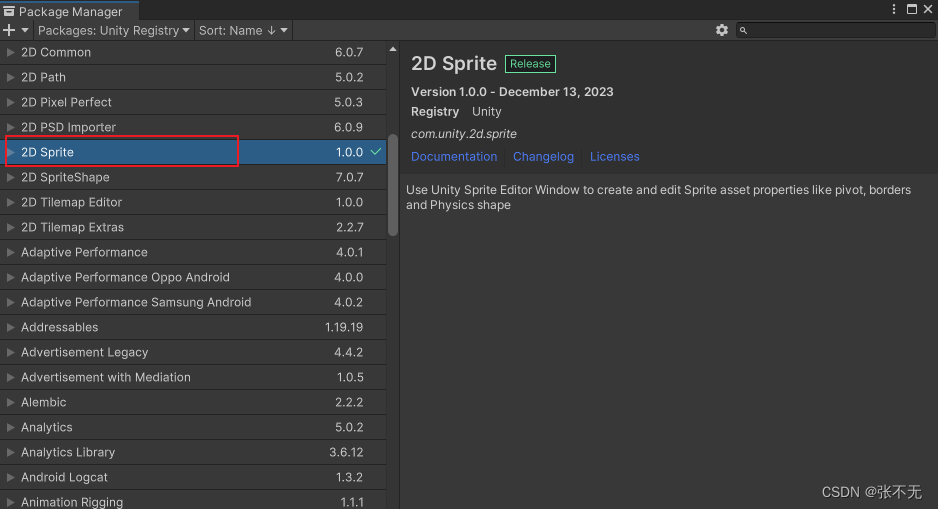Image resolution: width=938 pixels, height=509 pixels.
Task: Click the 1.19.19 Addressables version number
Action: pos(344,327)
